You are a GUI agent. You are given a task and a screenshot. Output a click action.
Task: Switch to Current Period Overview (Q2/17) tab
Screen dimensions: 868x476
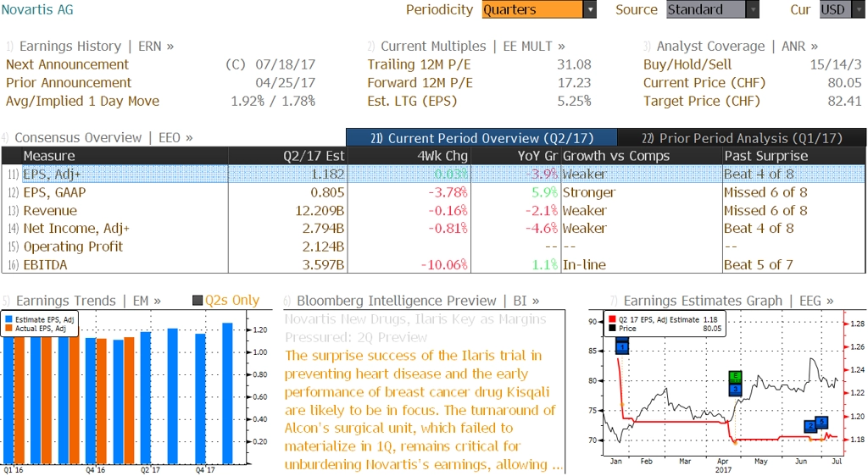point(481,138)
